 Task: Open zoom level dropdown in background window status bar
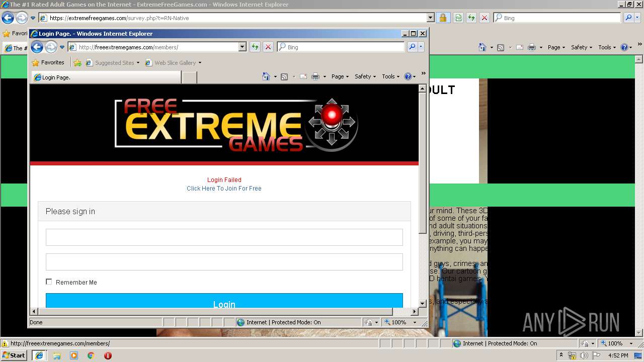[x=631, y=343]
